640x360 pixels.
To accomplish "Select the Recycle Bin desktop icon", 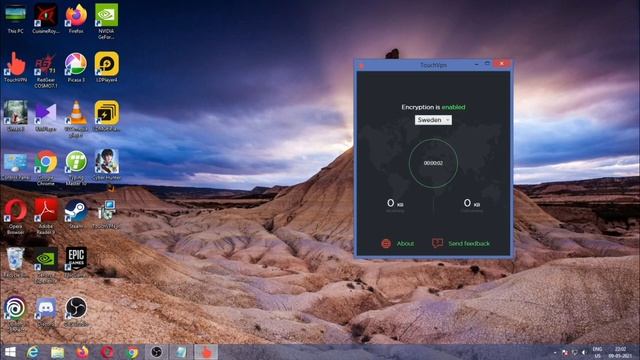I will tap(16, 262).
